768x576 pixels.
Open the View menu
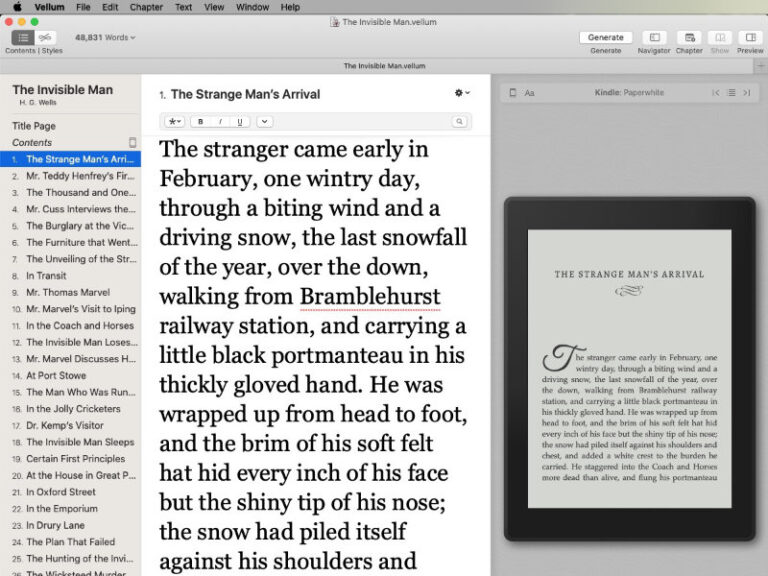[214, 7]
